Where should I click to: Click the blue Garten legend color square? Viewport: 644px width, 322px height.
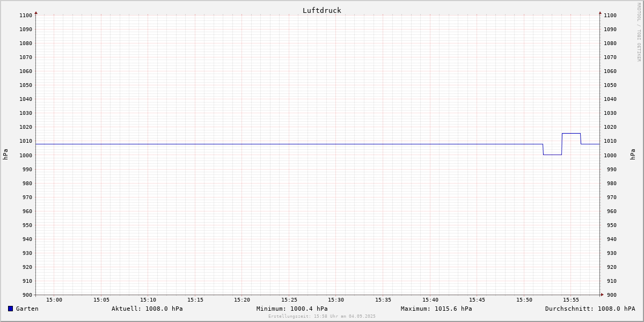[10, 309]
